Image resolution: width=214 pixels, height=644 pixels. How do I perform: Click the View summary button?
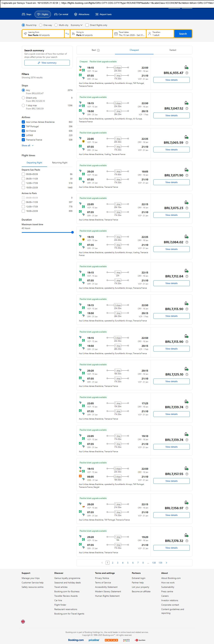(47, 63)
